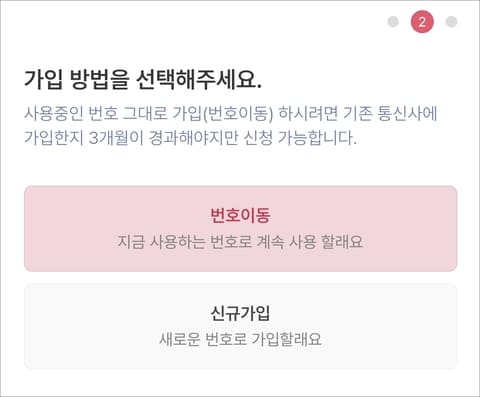Click the '(번호이동)' word in the description
Image resolution: width=480 pixels, height=397 pixels.
coord(238,114)
